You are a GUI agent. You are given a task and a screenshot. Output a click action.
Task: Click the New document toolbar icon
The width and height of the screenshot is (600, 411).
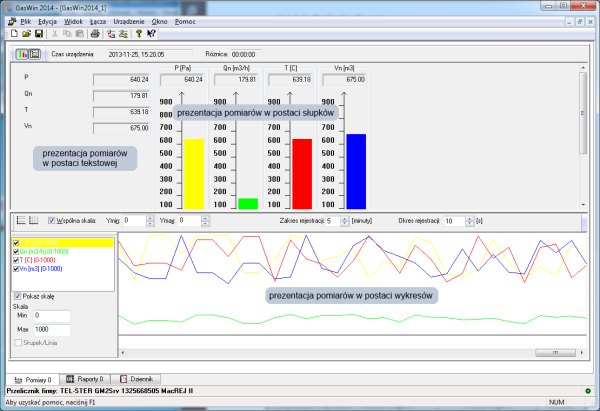(x=12, y=34)
